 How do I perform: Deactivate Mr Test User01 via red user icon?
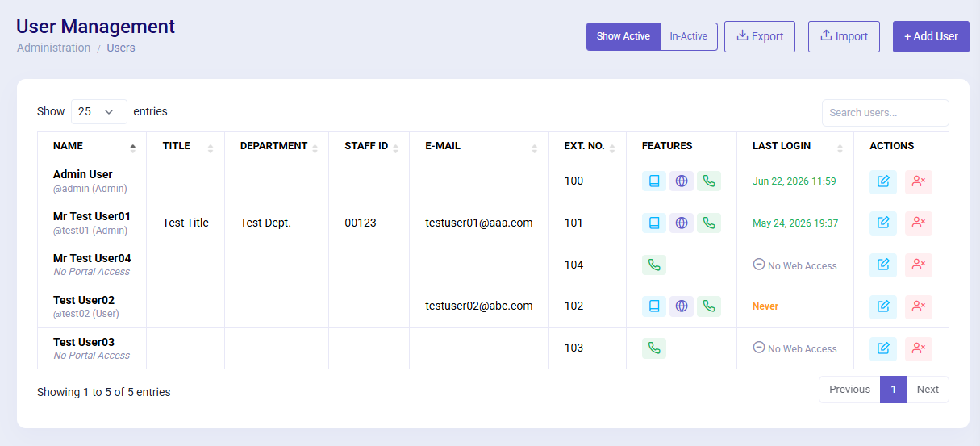919,223
